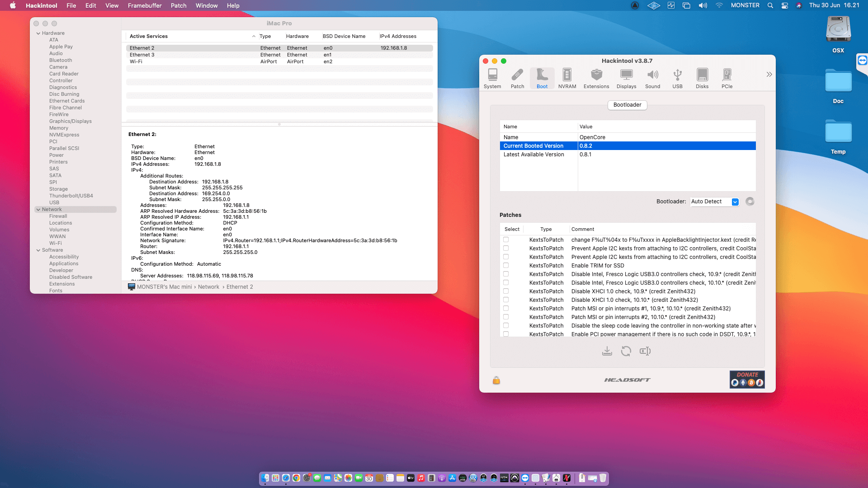
Task: Click the lock icon in Hackintool
Action: [496, 380]
